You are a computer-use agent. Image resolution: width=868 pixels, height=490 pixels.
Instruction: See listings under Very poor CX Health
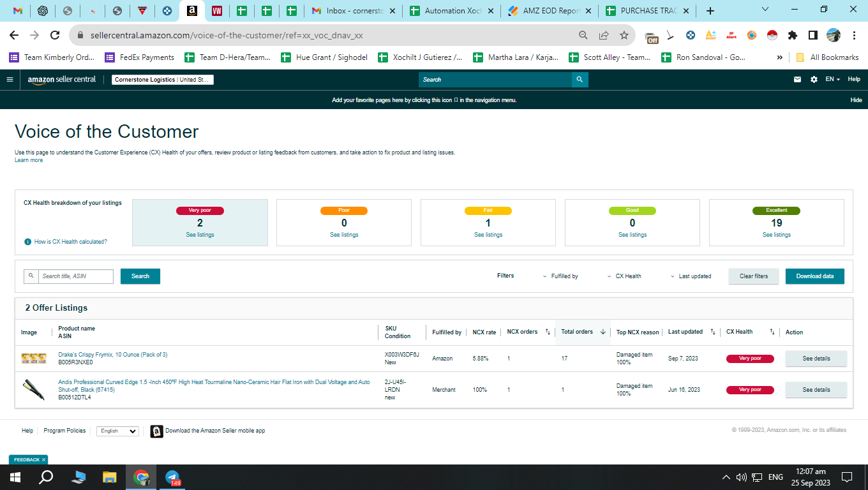pos(200,235)
